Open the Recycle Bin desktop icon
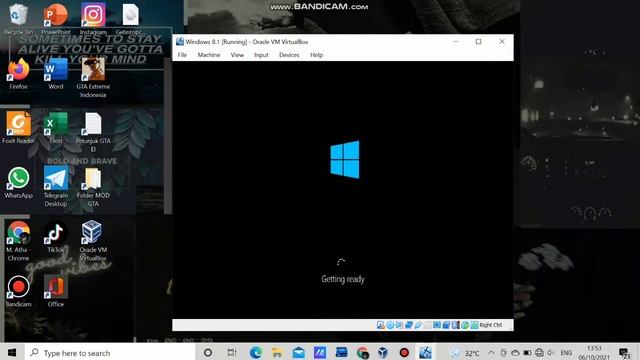Image resolution: width=640 pixels, height=360 pixels. [18, 19]
